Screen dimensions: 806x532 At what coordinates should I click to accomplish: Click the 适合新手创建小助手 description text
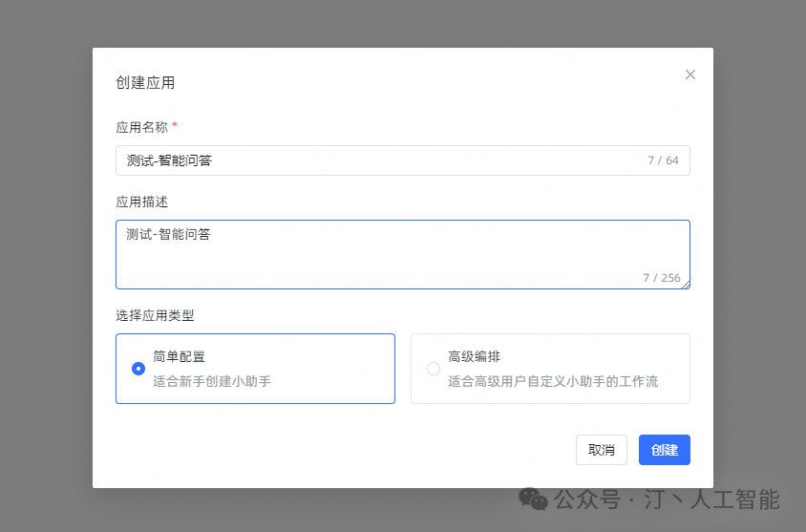point(212,381)
